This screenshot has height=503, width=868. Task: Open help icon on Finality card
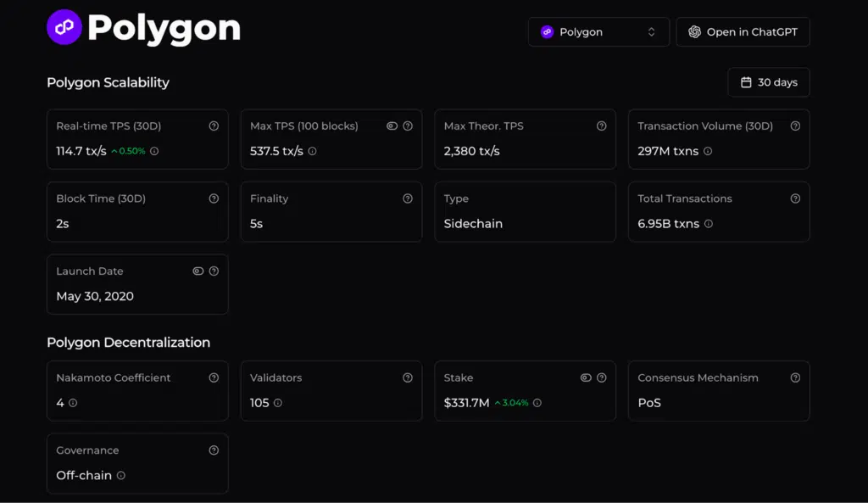tap(408, 198)
